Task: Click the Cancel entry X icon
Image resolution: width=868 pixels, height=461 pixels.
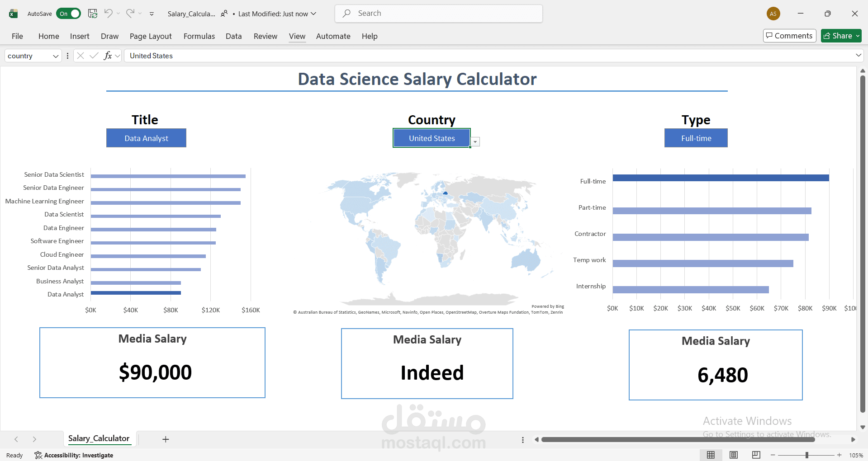Action: pos(81,56)
